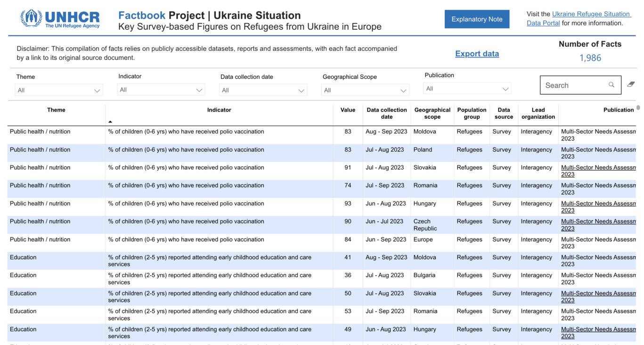Sort by Population group column header
Image resolution: width=644 pixels, height=345 pixels.
coord(472,113)
